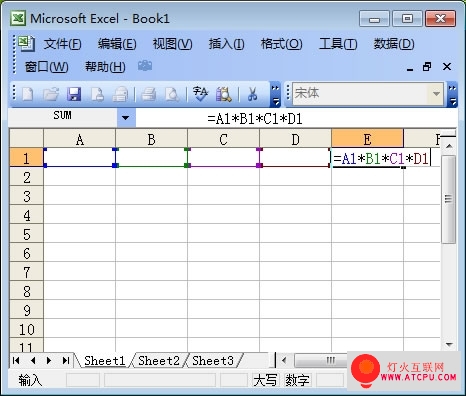The image size is (466, 396).
Task: Click the Research binoculars book icon
Action: 224,94
